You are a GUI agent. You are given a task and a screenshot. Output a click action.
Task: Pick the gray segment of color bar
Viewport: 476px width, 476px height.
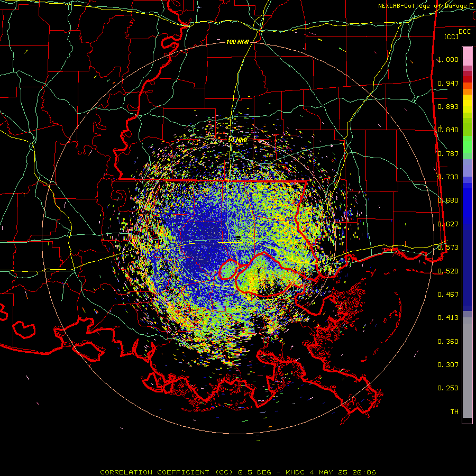tap(467, 368)
